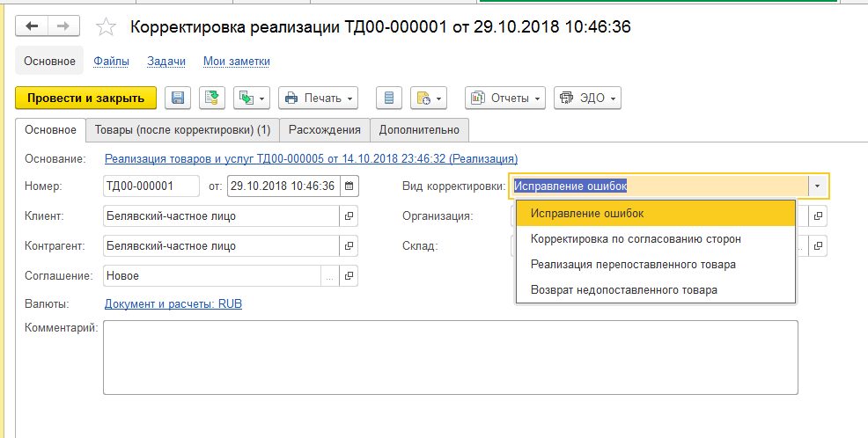Click Провести и закрыть button

pos(85,98)
